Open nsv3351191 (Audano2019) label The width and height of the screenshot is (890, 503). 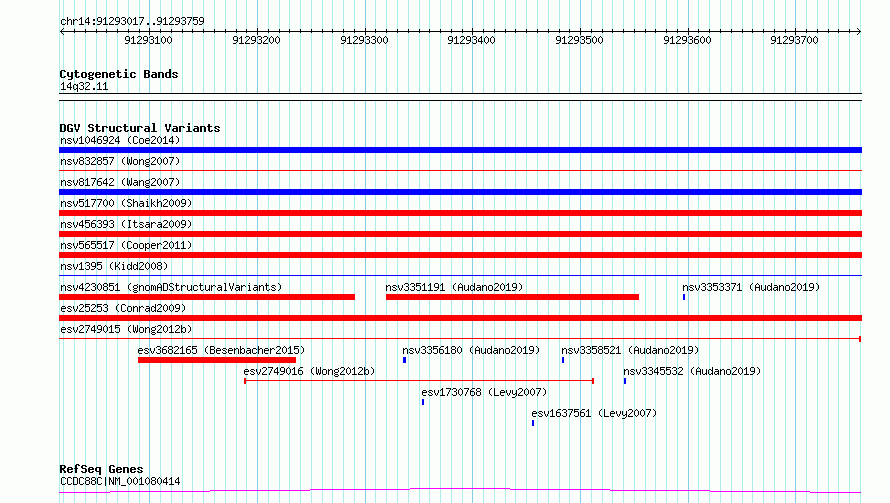pos(454,287)
